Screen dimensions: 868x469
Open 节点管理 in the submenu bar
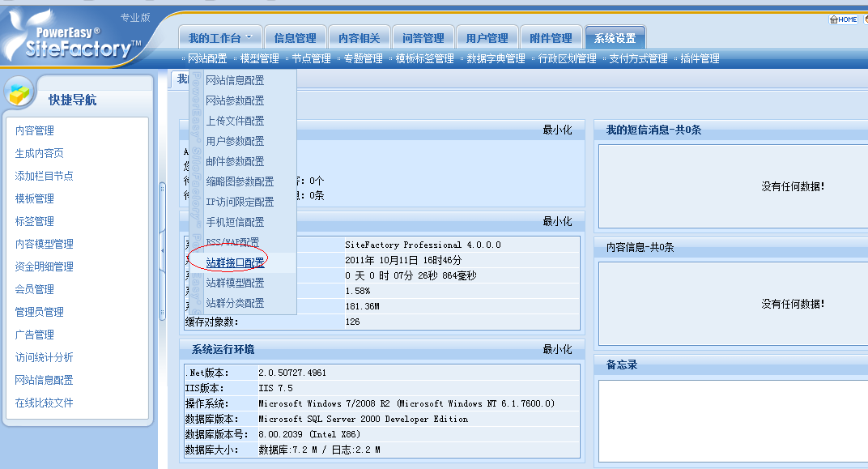click(311, 58)
